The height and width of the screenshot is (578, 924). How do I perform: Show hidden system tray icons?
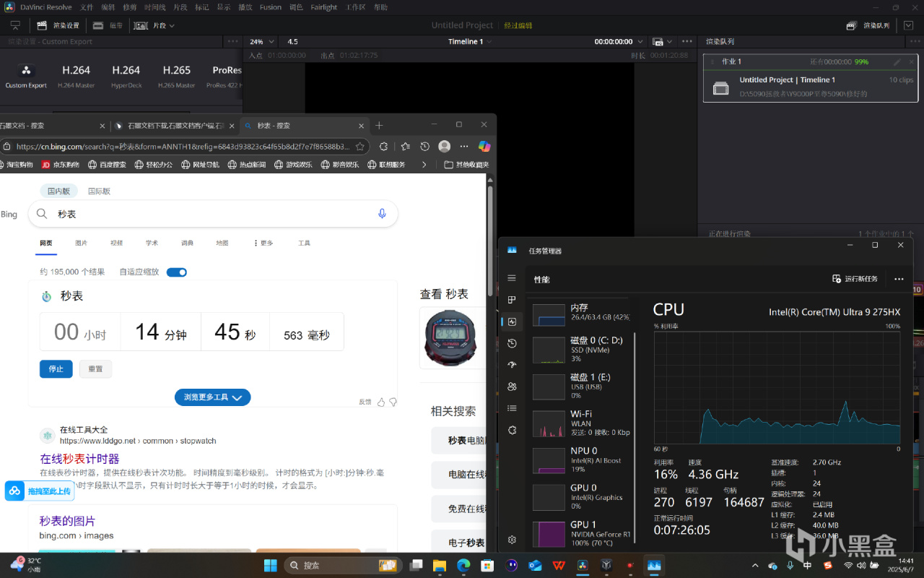point(755,565)
